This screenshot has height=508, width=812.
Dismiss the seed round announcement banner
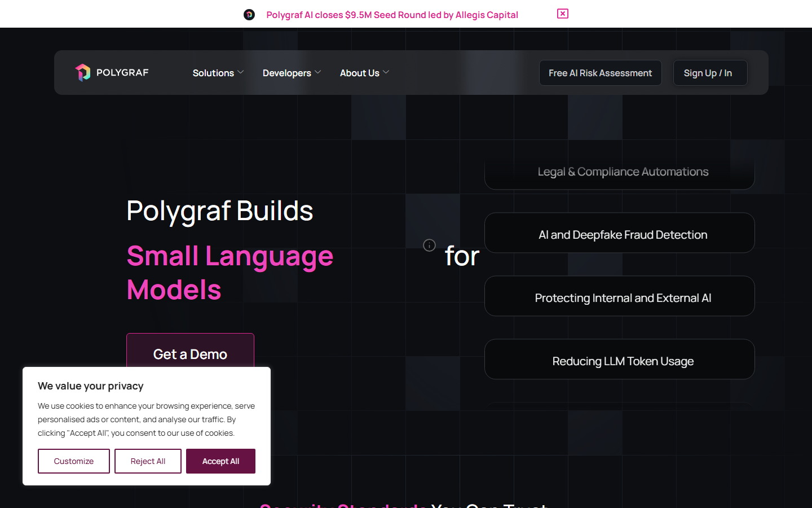(x=562, y=14)
